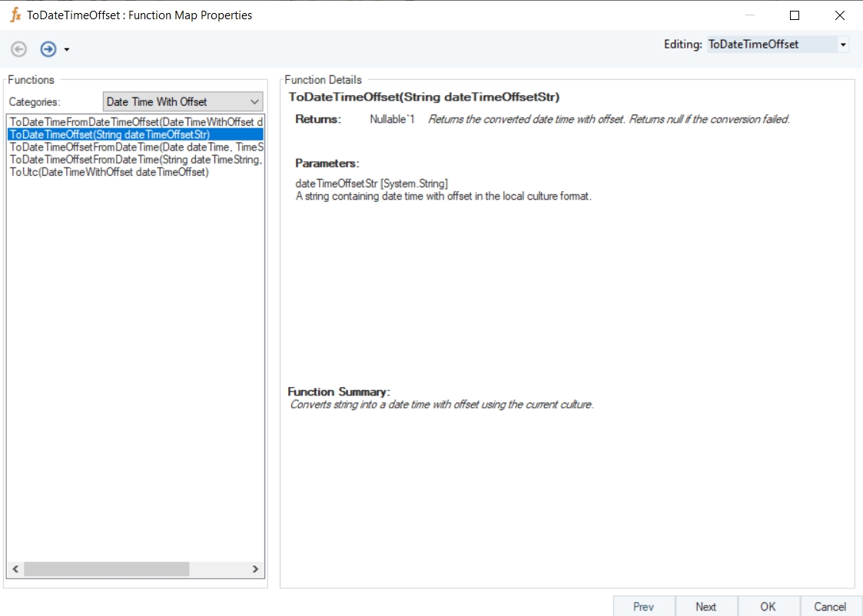Click the back navigation arrow icon
Image resolution: width=863 pixels, height=616 pixels.
(18, 49)
